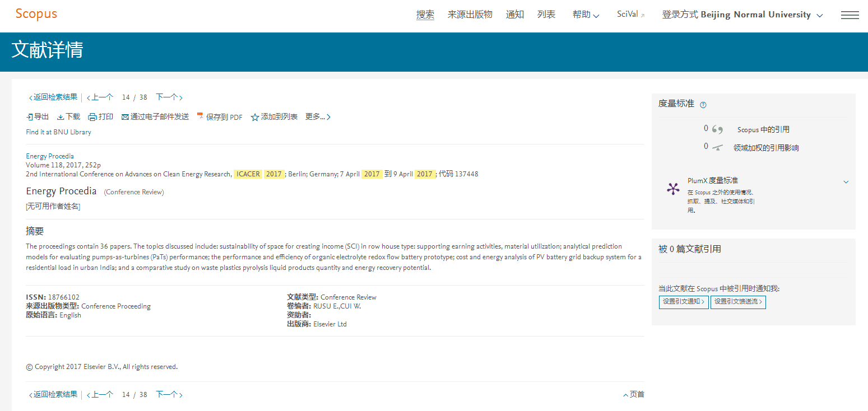Click the Add to list star icon
The image size is (868, 411).
click(x=255, y=117)
